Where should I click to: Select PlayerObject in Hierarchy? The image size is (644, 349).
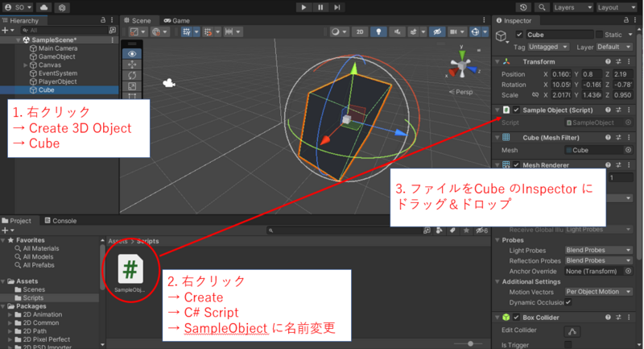57,81
